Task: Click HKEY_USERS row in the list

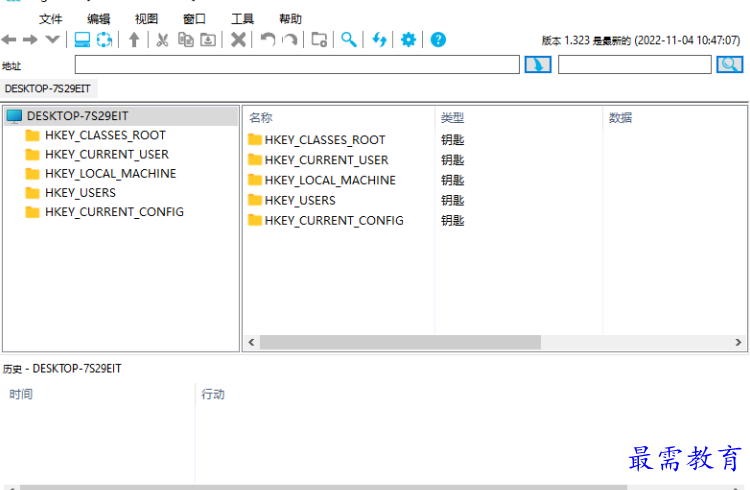Action: click(x=292, y=200)
